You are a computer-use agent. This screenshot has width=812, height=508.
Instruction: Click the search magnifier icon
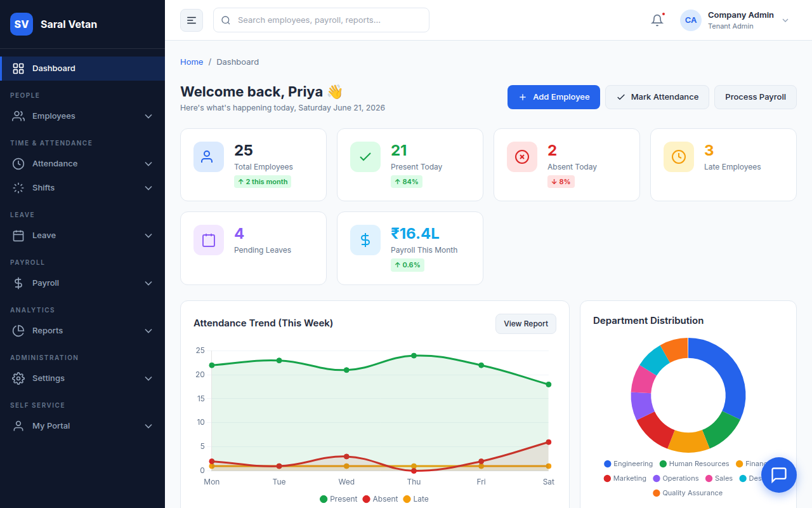click(x=226, y=20)
